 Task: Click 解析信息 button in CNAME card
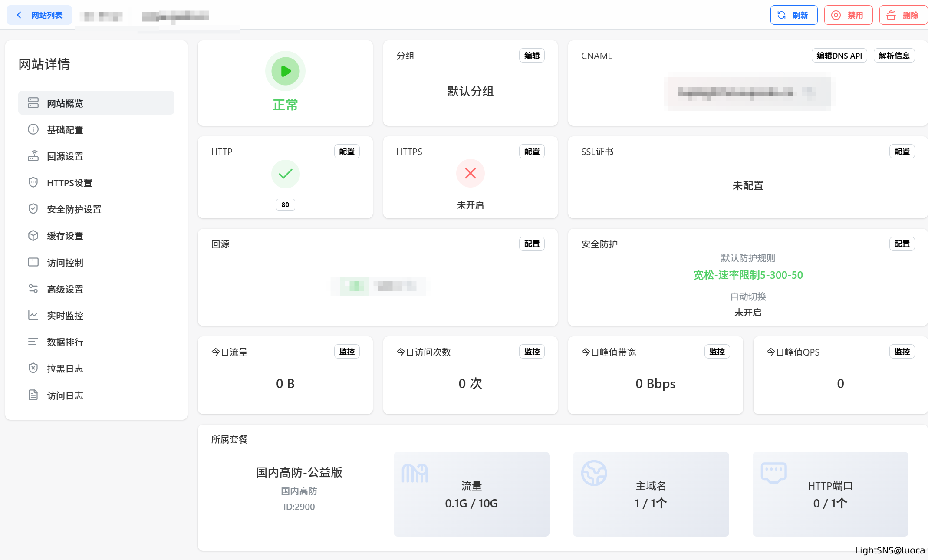894,56
